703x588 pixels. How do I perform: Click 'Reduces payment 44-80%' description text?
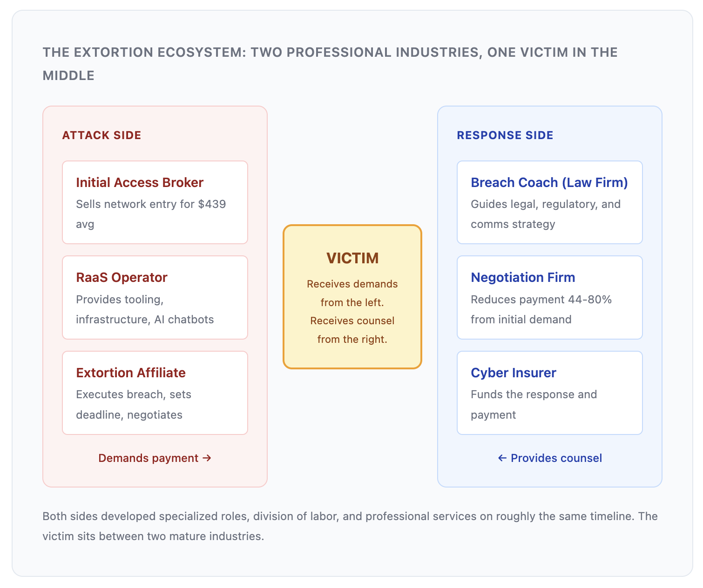pyautogui.click(x=541, y=300)
